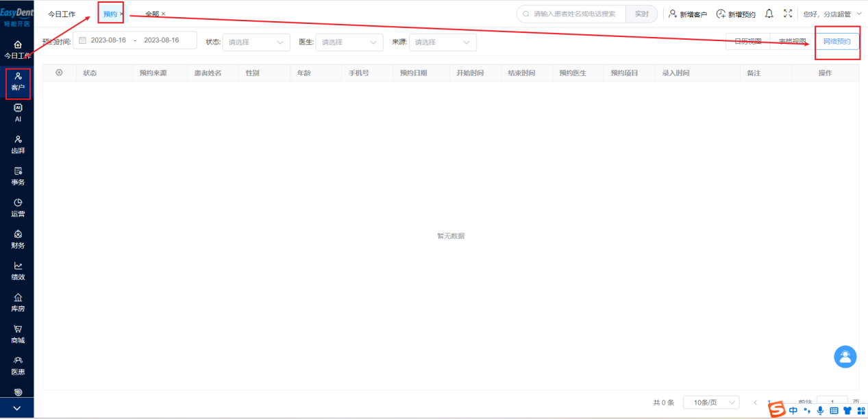This screenshot has width=868, height=419.
Task: Open the Sogou skin shirt icon
Action: tap(847, 411)
